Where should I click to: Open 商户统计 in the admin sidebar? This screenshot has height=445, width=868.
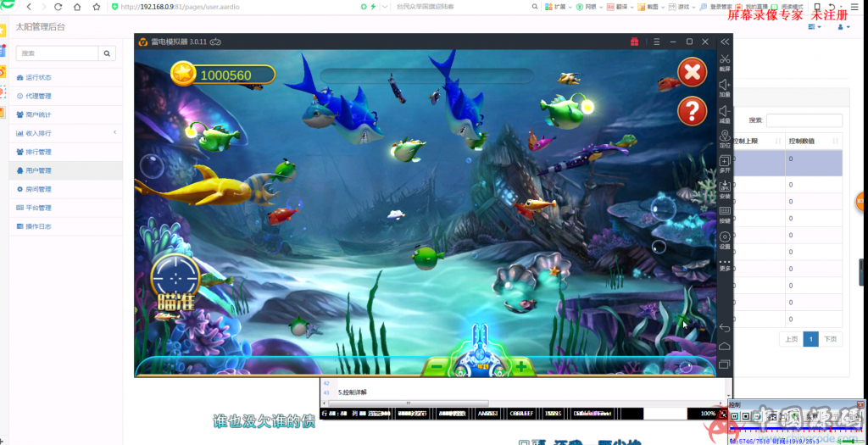click(x=65, y=114)
